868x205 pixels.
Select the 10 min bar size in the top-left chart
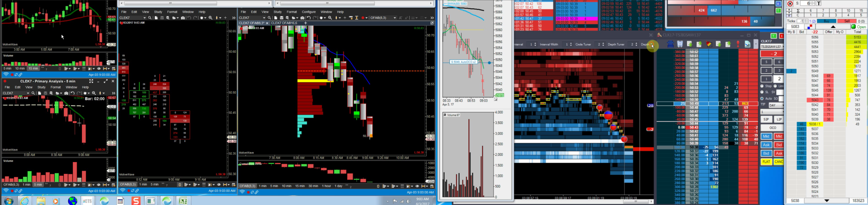click(x=20, y=68)
